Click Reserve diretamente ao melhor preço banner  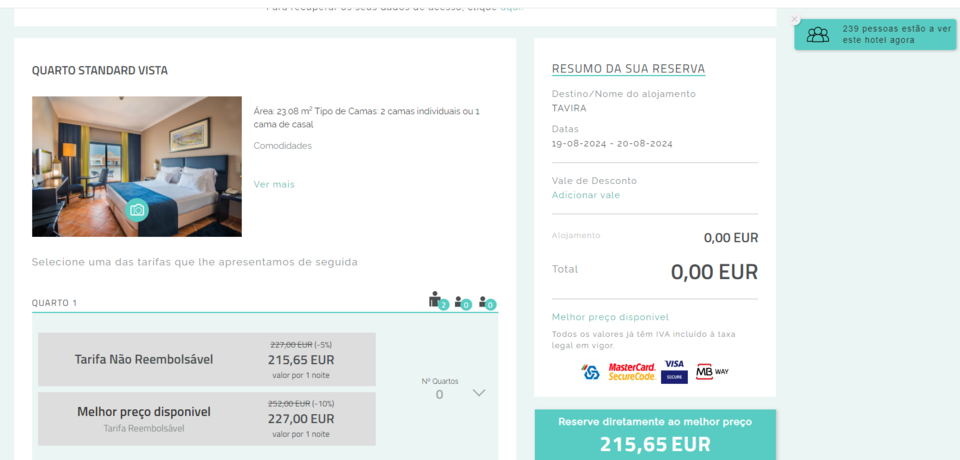(x=655, y=434)
